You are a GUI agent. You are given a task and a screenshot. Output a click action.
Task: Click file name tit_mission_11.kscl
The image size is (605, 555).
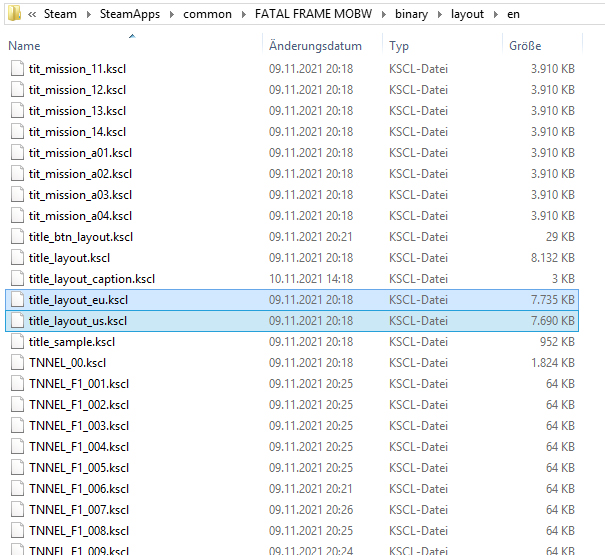tap(77, 69)
